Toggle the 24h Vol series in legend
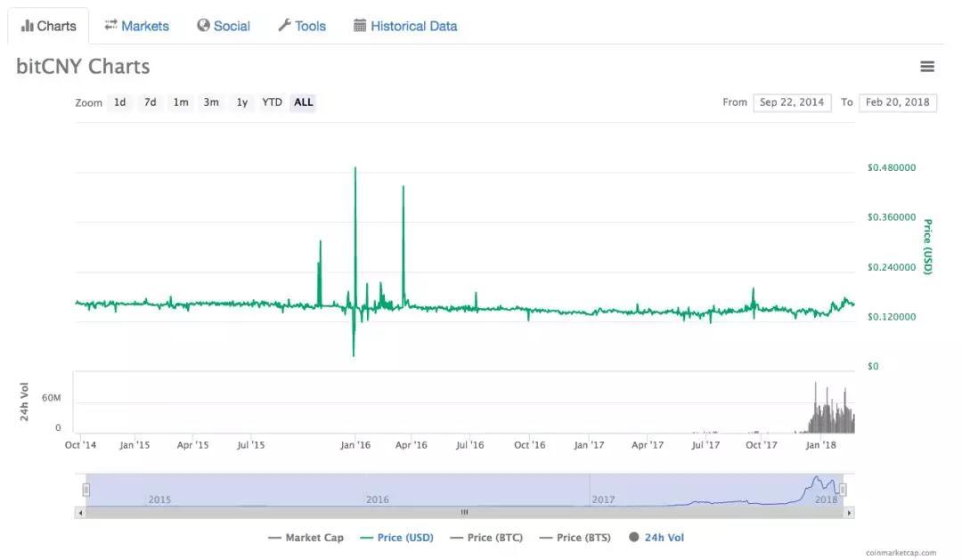This screenshot has width=962, height=560. point(656,538)
